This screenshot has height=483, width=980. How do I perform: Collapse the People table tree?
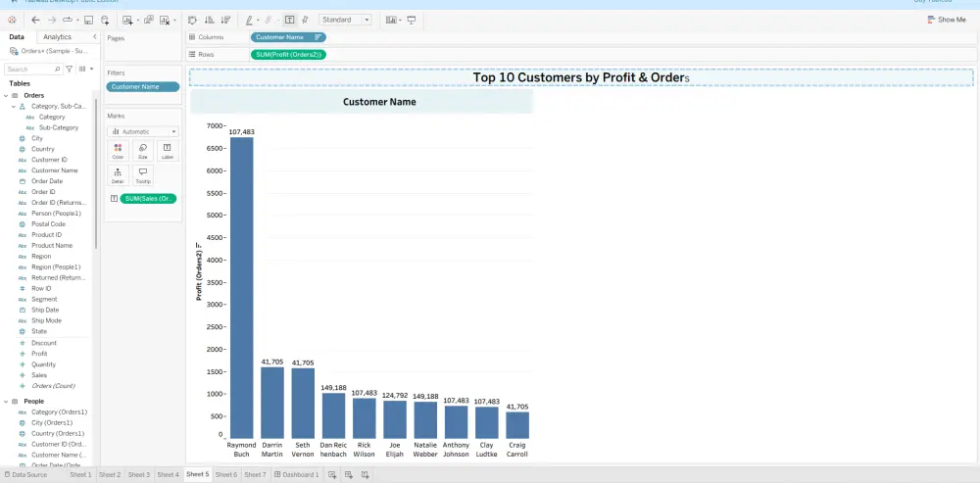[6, 401]
